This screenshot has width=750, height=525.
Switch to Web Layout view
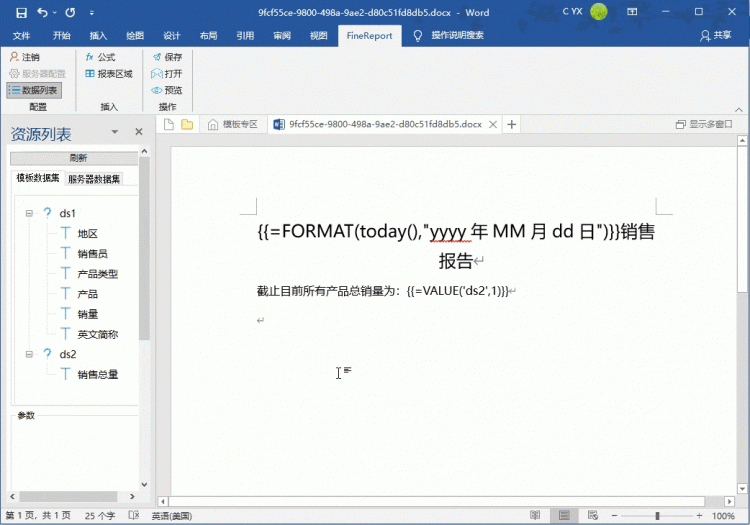[x=593, y=515]
